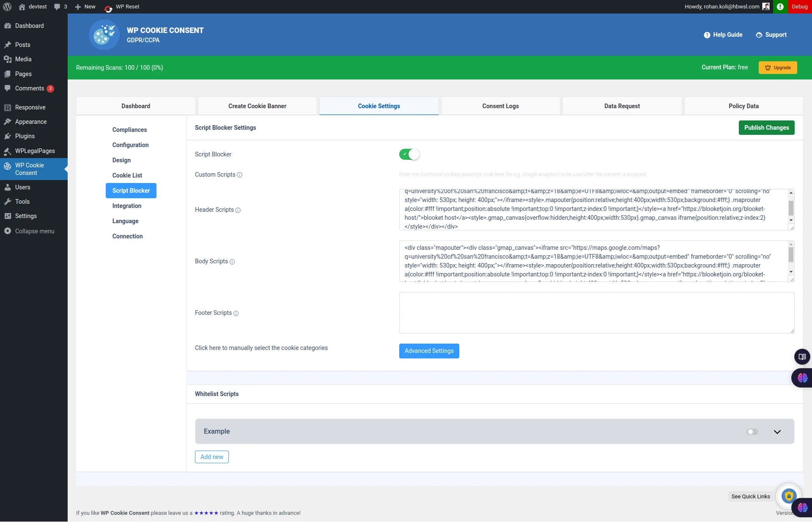Viewport: 812px width, 522px height.
Task: Click the Header Scripts scrollbar down arrow
Action: (791, 220)
